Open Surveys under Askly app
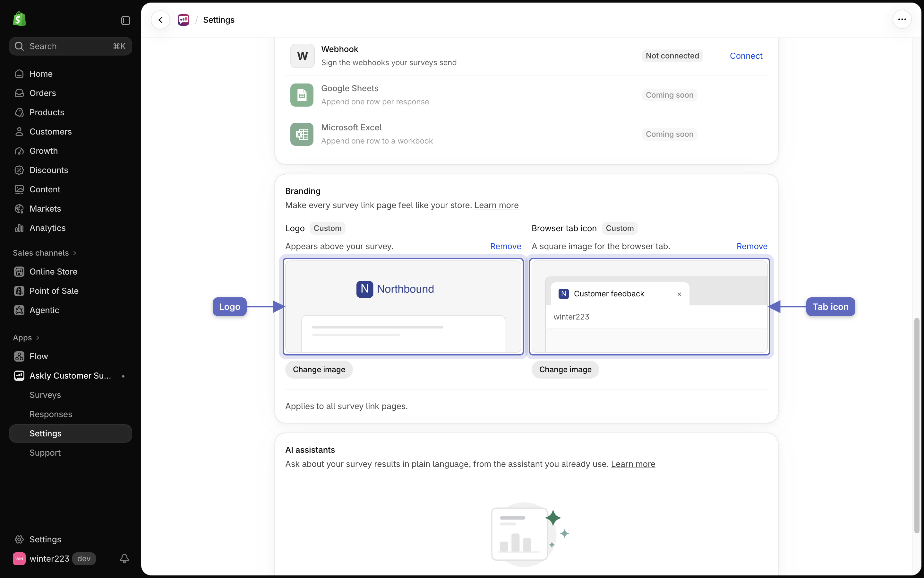 (x=71, y=395)
